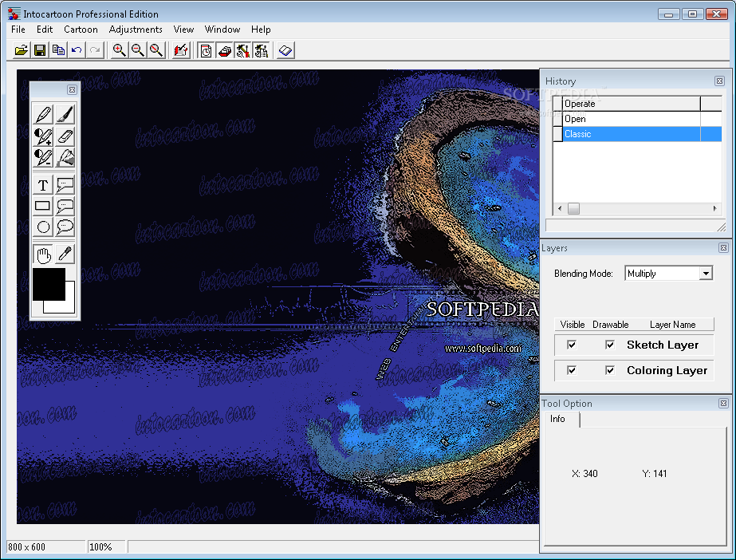Click the Operate column header
736x560 pixels.
(x=632, y=104)
